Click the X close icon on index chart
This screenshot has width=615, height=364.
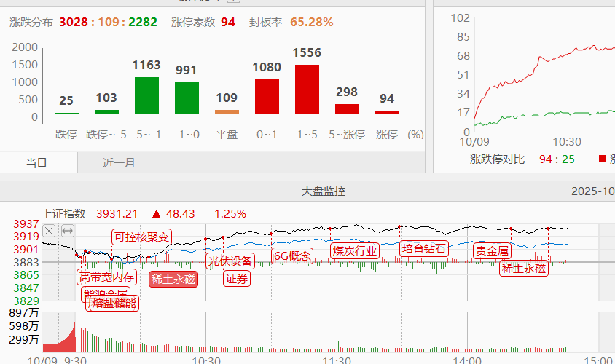[49, 231]
